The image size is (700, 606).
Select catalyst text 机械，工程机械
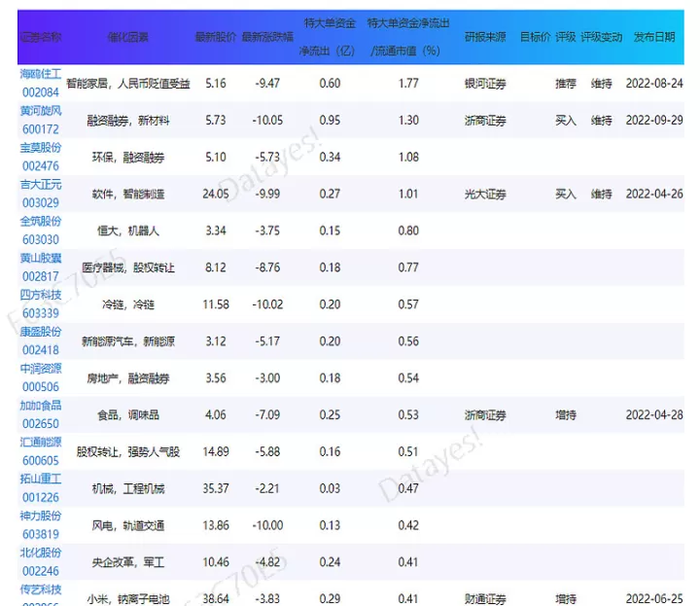coord(128,489)
